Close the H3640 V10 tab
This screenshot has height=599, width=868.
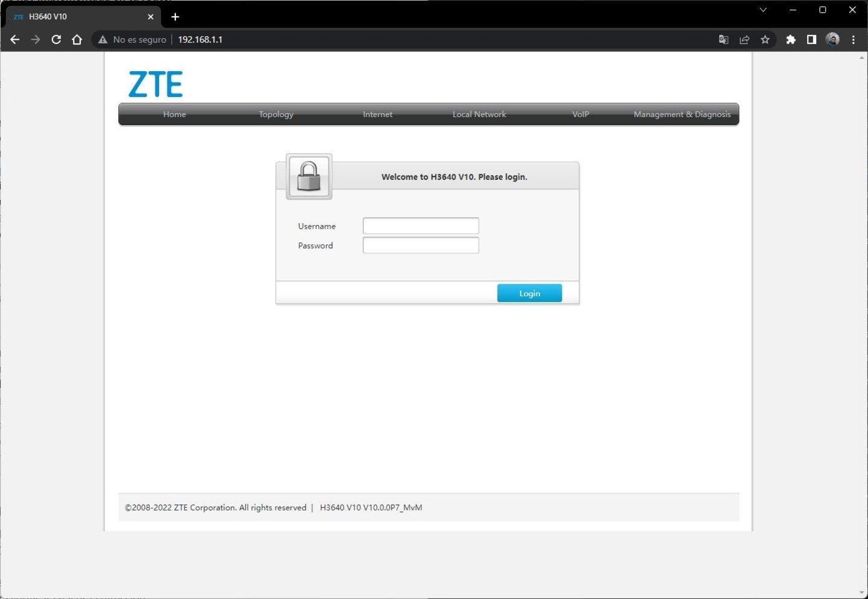coord(151,17)
